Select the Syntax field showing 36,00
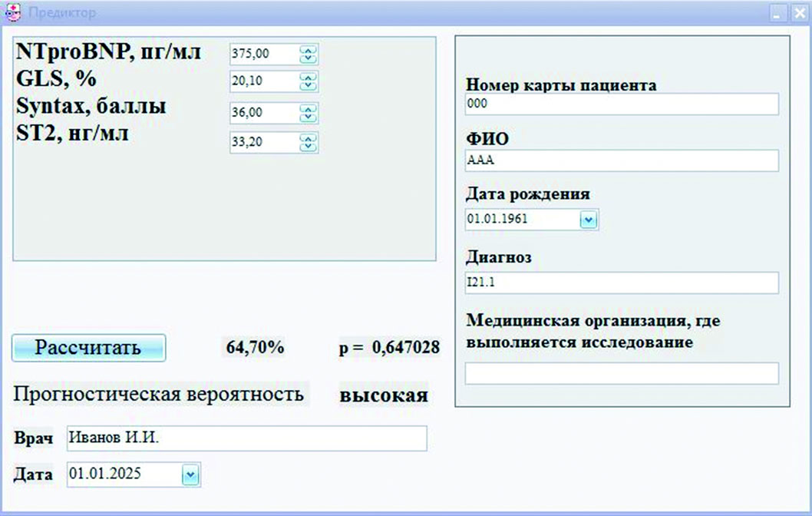The height and width of the screenshot is (516, 812). [x=263, y=113]
